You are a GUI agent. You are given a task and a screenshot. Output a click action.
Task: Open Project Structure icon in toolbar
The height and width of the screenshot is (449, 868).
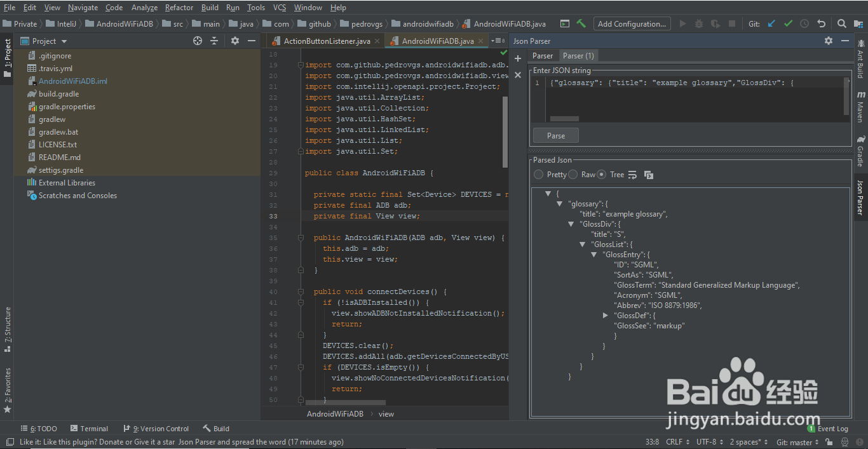(x=858, y=23)
